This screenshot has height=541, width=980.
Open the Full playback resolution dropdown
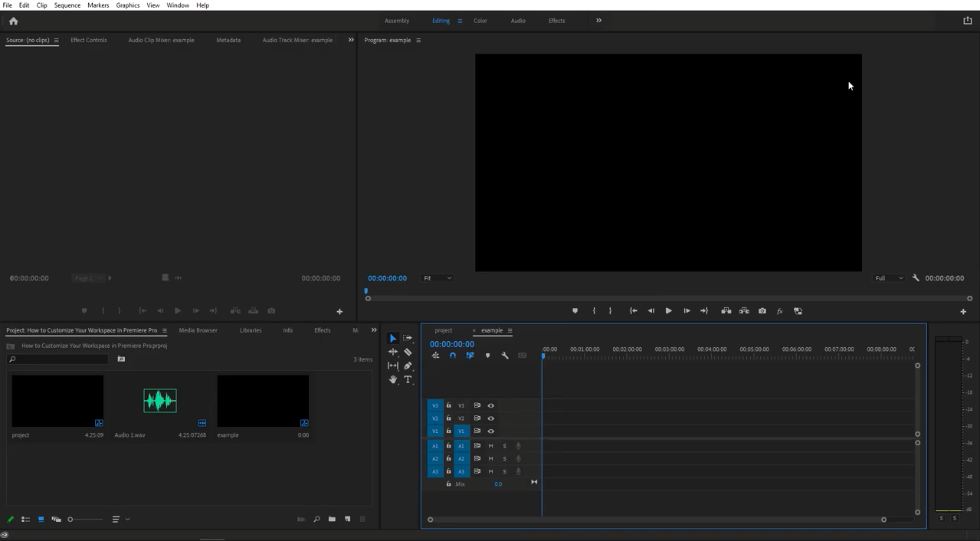889,278
